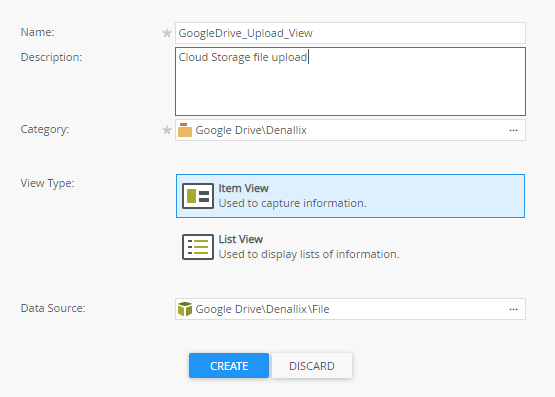Select the Item View option
The width and height of the screenshot is (555, 397).
point(350,196)
